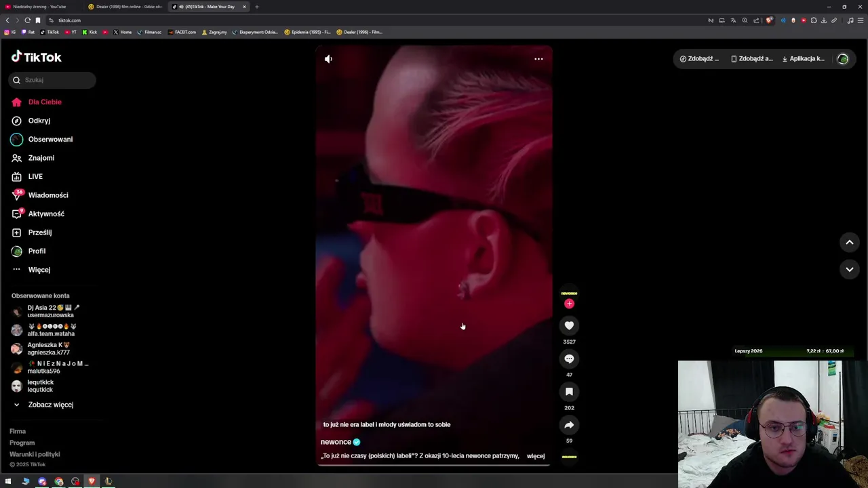Open alfa.team.wataha followed account

click(x=51, y=330)
